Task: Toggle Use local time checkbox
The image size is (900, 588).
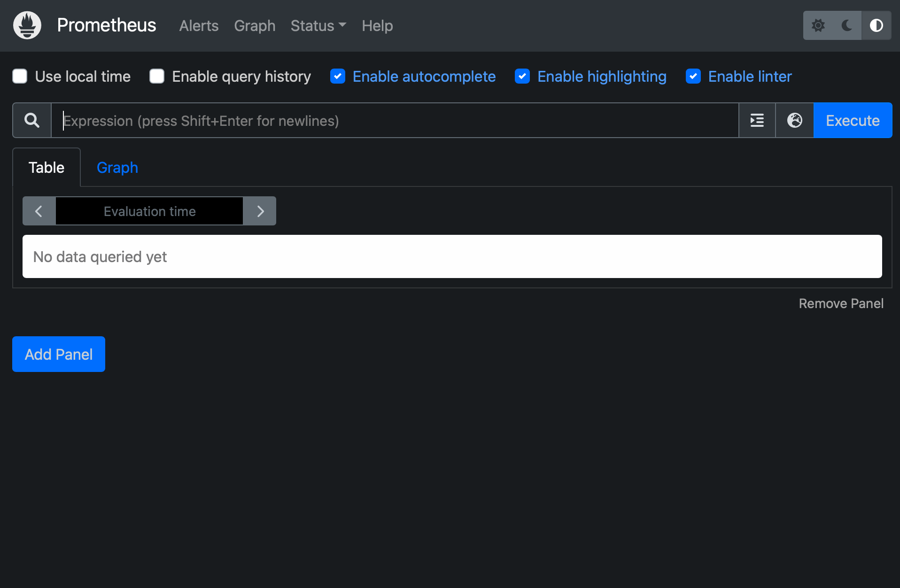Action: tap(20, 76)
